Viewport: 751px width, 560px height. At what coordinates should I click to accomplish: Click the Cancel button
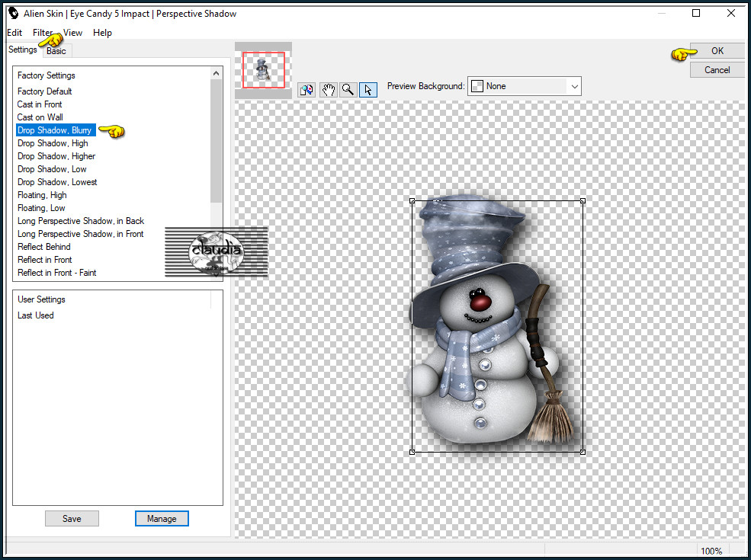717,70
